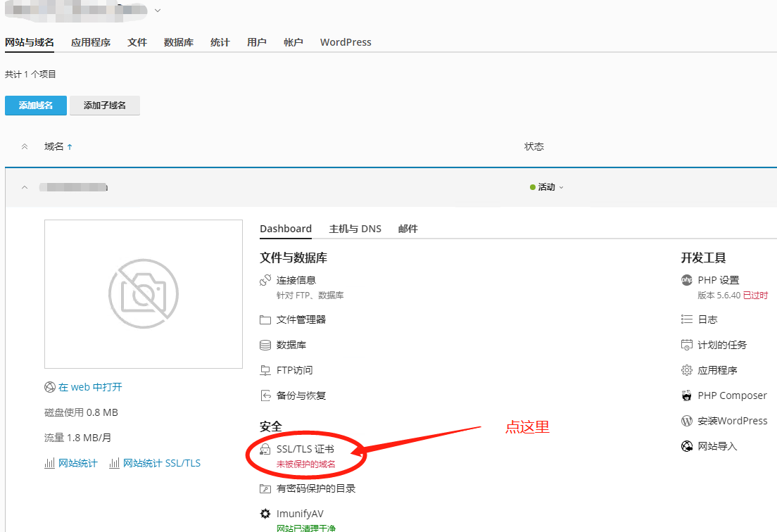Collapse all domains with the double chevron
Viewport: 777px width, 532px height.
click(x=25, y=146)
